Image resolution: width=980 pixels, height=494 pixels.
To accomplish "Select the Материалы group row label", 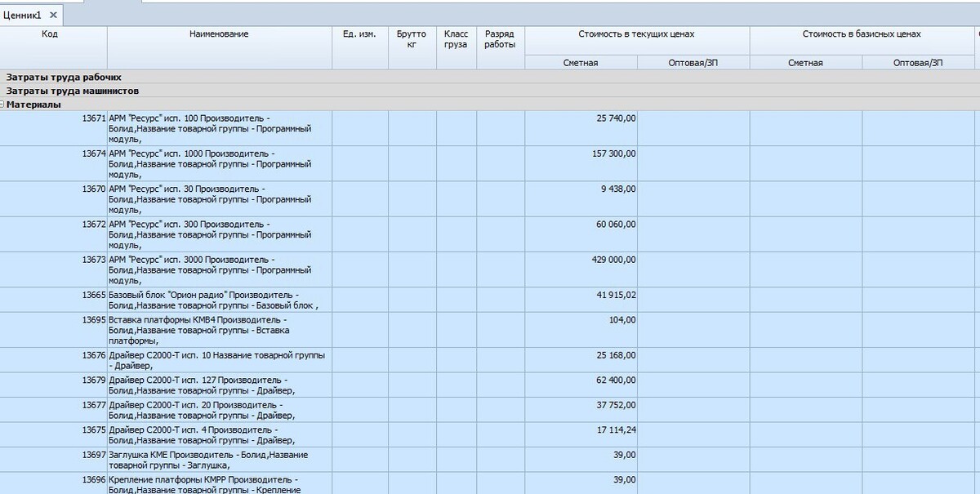I will tap(33, 105).
